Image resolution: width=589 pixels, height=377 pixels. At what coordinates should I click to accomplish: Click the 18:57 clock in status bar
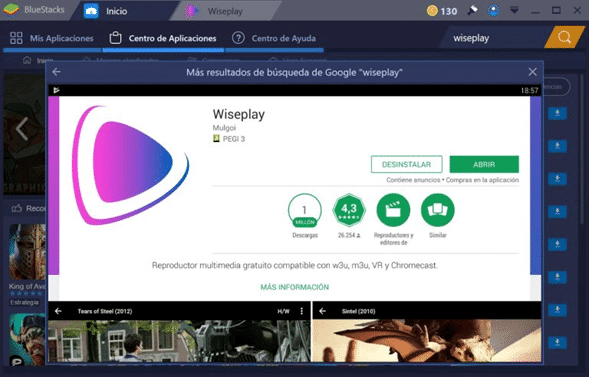click(529, 90)
